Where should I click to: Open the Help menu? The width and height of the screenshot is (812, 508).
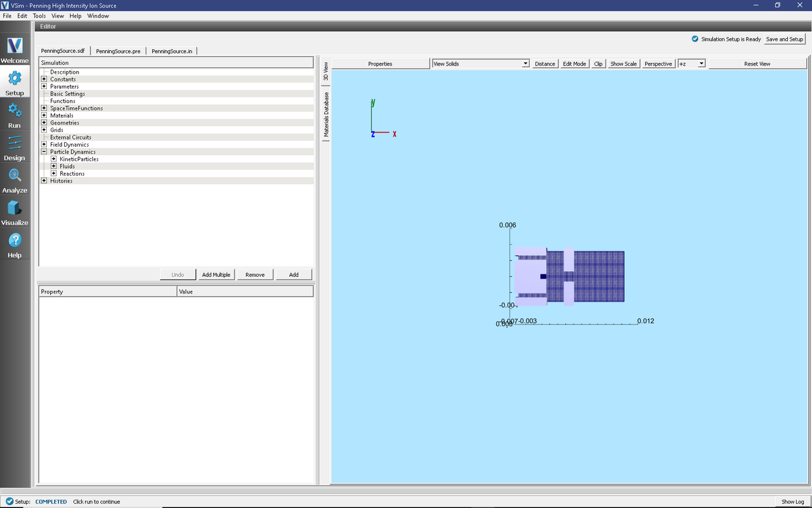[75, 16]
